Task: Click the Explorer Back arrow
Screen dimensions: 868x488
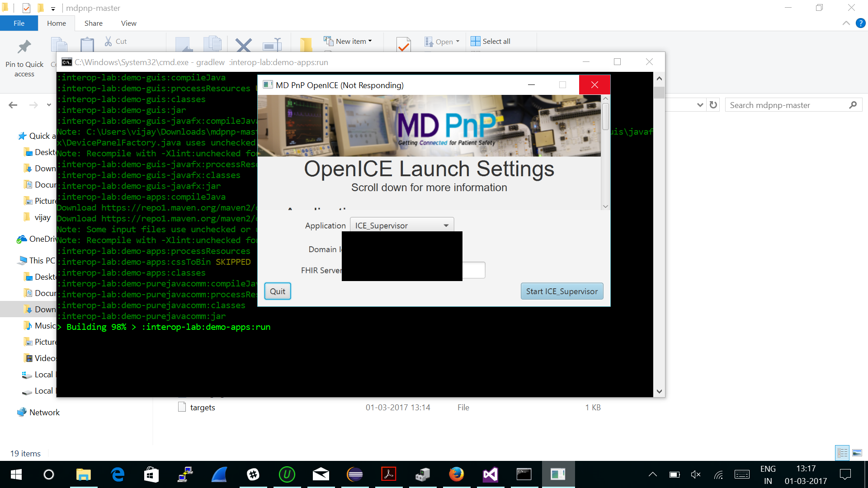Action: click(x=13, y=105)
